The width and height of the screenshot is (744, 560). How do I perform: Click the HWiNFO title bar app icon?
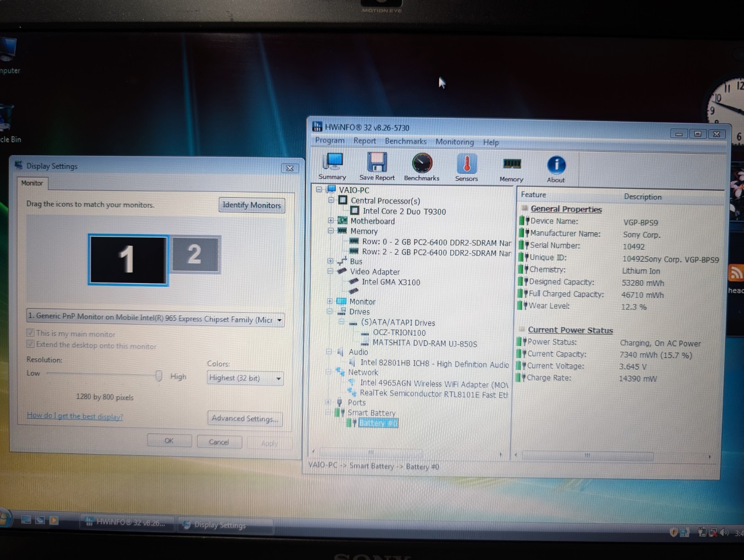317,127
